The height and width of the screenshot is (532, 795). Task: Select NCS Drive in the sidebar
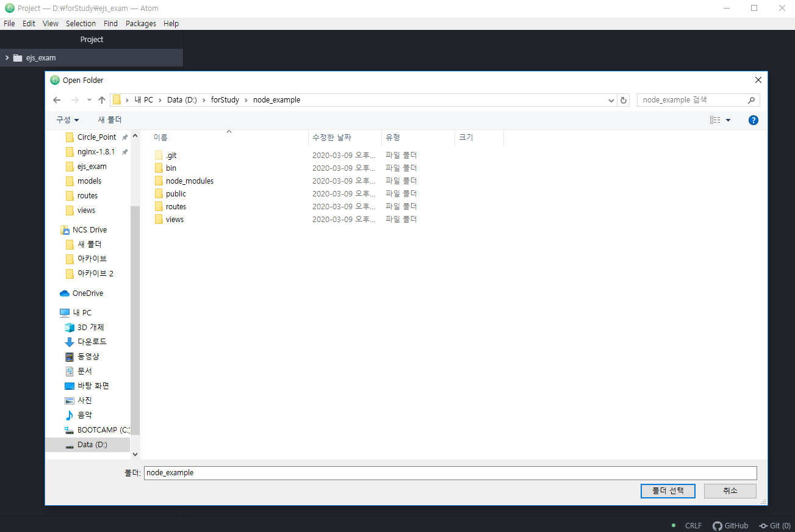click(84, 230)
